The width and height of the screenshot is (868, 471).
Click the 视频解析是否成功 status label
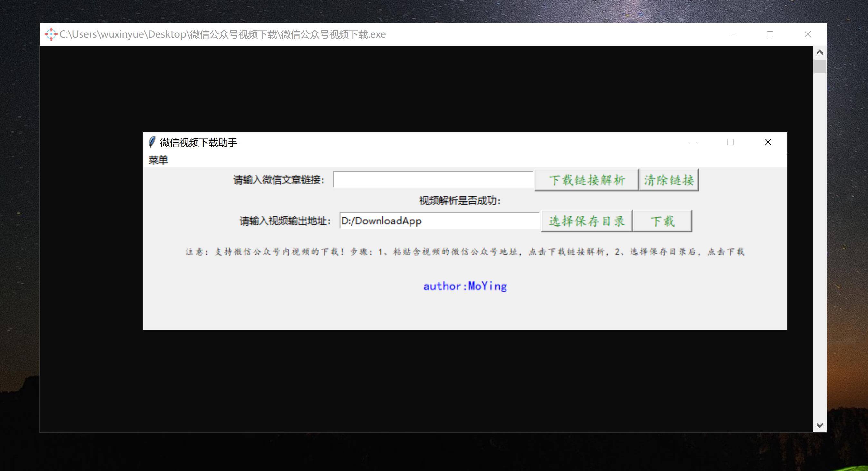(460, 201)
